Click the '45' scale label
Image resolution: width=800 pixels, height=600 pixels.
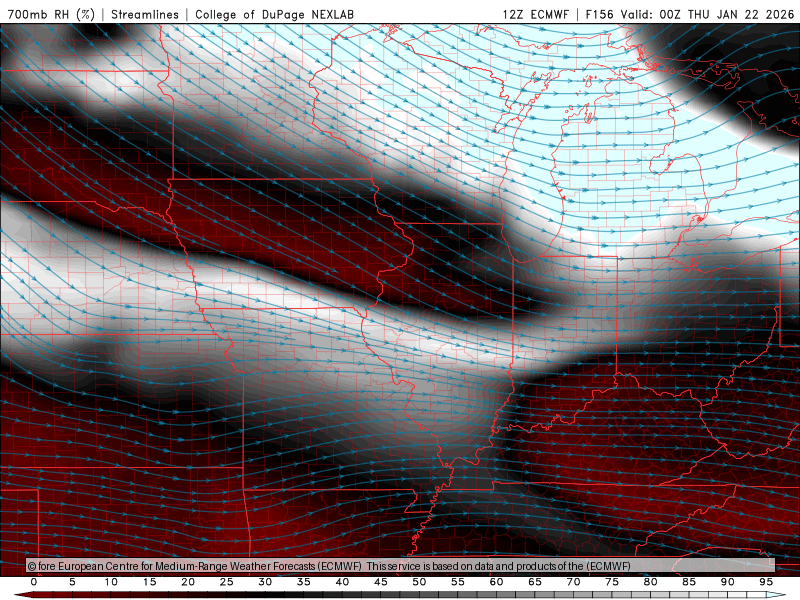click(x=380, y=582)
